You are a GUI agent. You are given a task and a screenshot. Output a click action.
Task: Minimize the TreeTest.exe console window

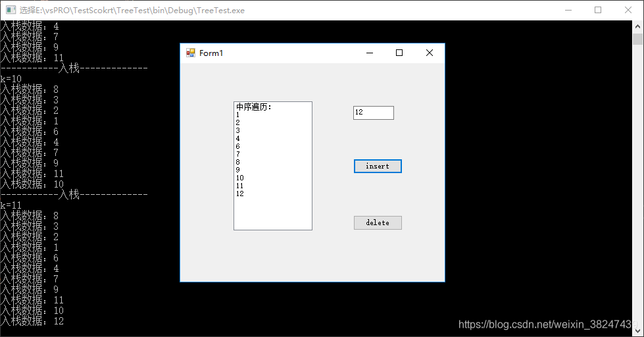pyautogui.click(x=568, y=10)
